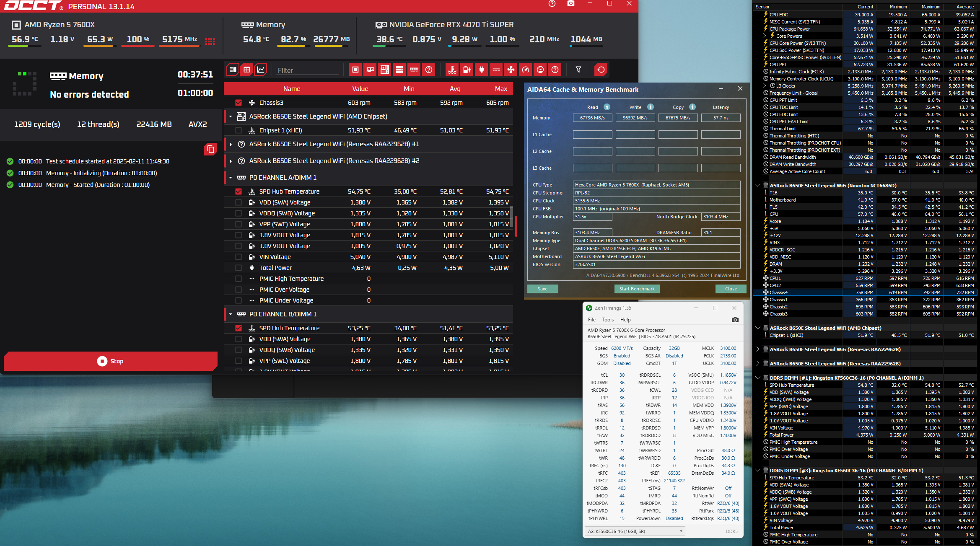Open the ZenTimings Help menu
The width and height of the screenshot is (980, 546).
(x=625, y=320)
